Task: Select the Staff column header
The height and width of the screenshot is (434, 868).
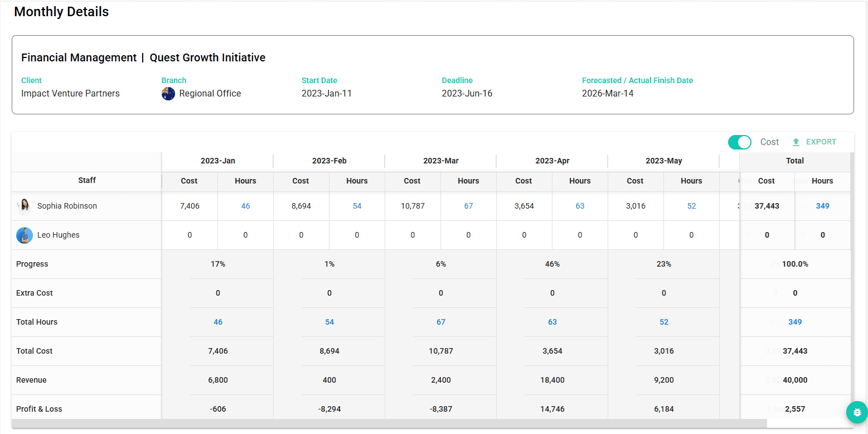Action: [86, 181]
